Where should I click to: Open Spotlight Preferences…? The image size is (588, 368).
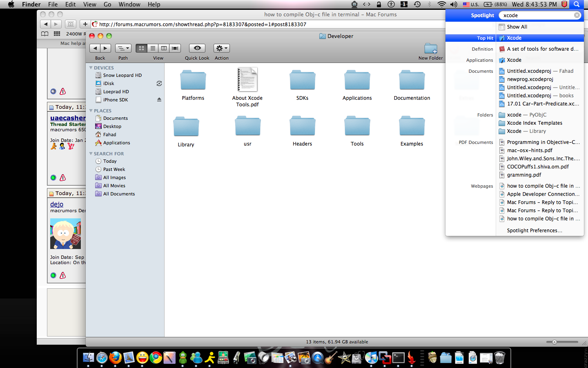[535, 231]
